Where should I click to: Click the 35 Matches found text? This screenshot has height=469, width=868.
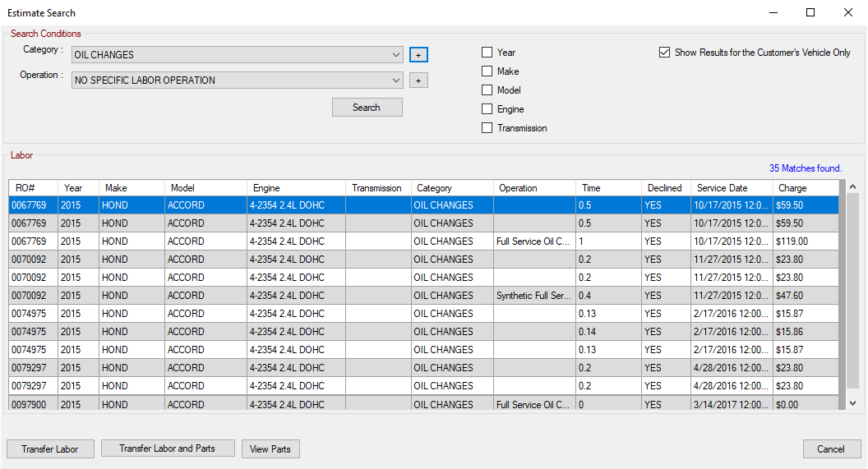tap(806, 168)
